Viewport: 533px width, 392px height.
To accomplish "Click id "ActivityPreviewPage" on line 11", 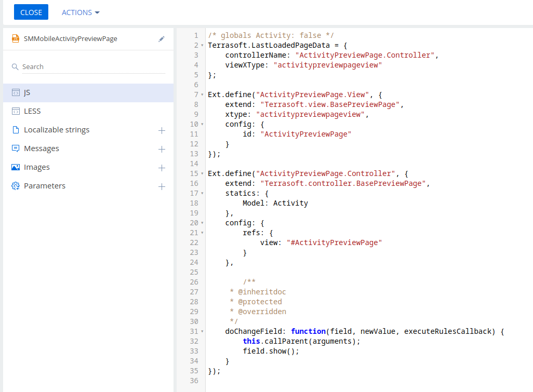I will pos(297,134).
